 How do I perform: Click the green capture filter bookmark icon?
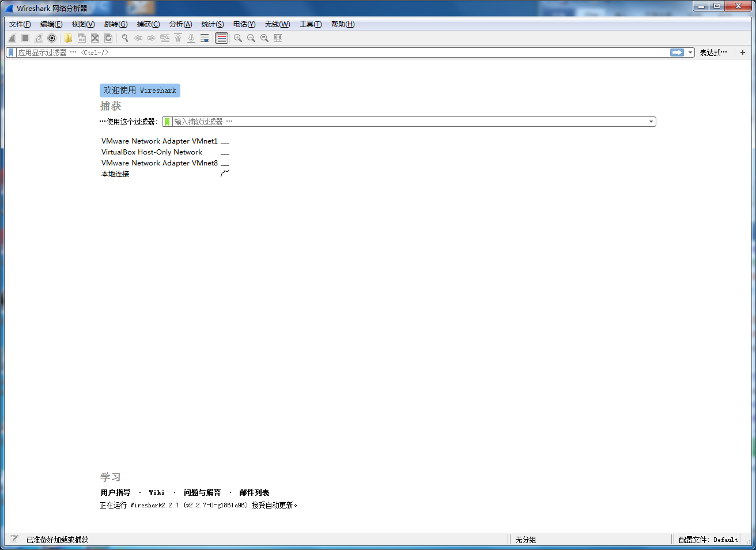click(x=167, y=122)
